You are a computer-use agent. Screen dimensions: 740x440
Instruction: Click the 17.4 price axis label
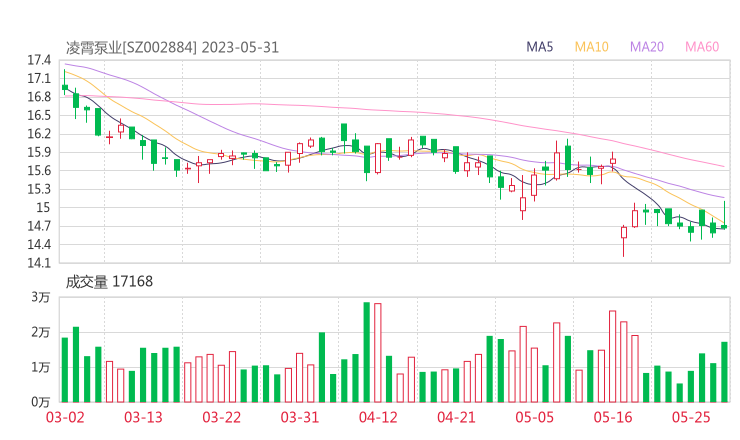coord(39,60)
